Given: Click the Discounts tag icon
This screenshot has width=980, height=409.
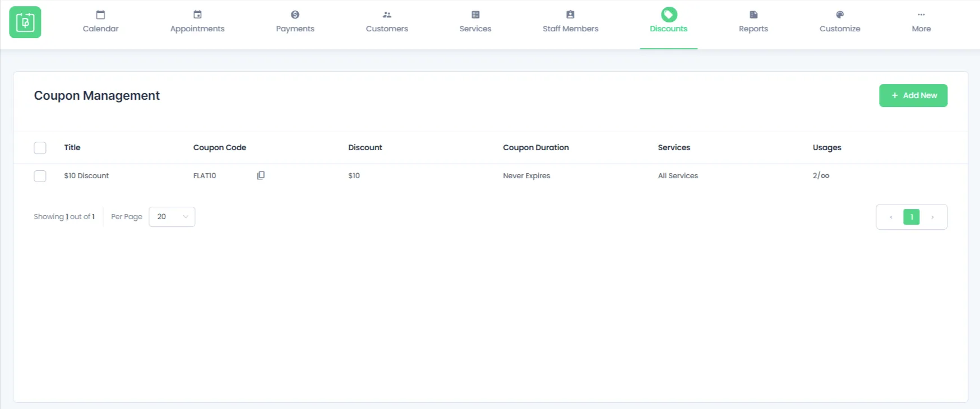Looking at the screenshot, I should [669, 15].
